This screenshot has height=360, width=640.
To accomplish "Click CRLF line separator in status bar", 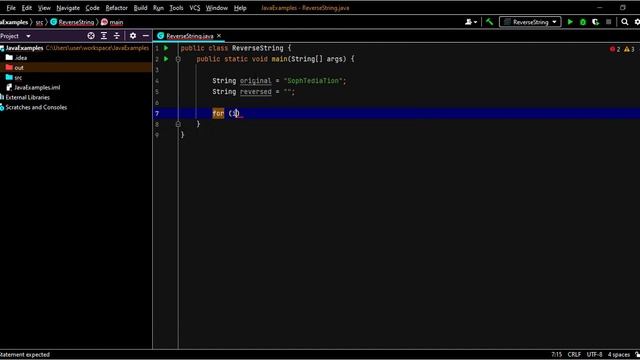I will pos(574,354).
